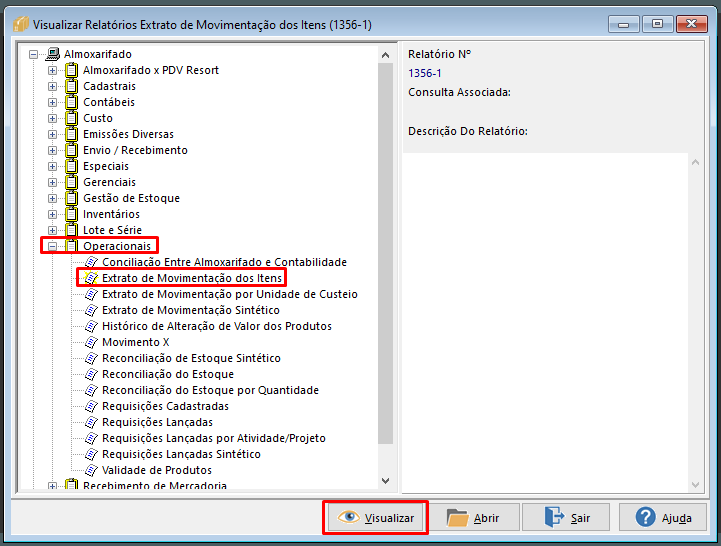This screenshot has width=721, height=546.
Task: Click the Reconciliação do Estoque report icon
Action: coord(92,374)
